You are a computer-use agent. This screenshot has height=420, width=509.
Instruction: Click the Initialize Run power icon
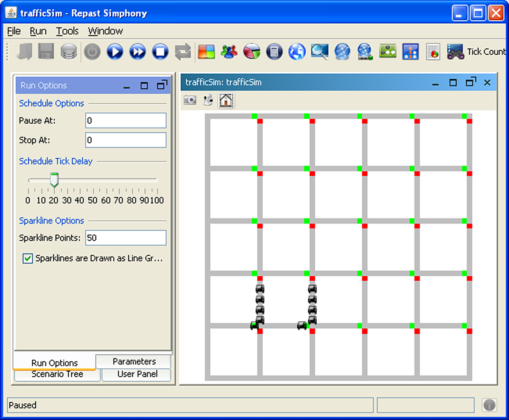point(92,52)
